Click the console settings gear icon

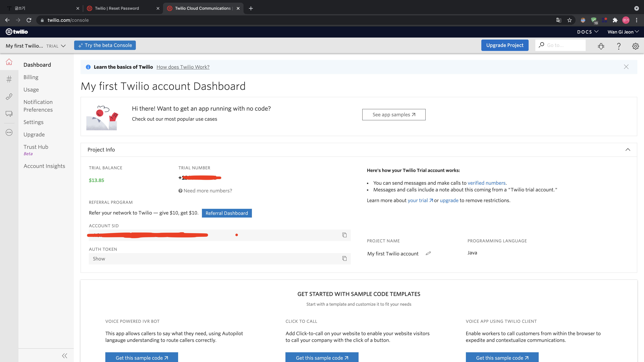[635, 46]
